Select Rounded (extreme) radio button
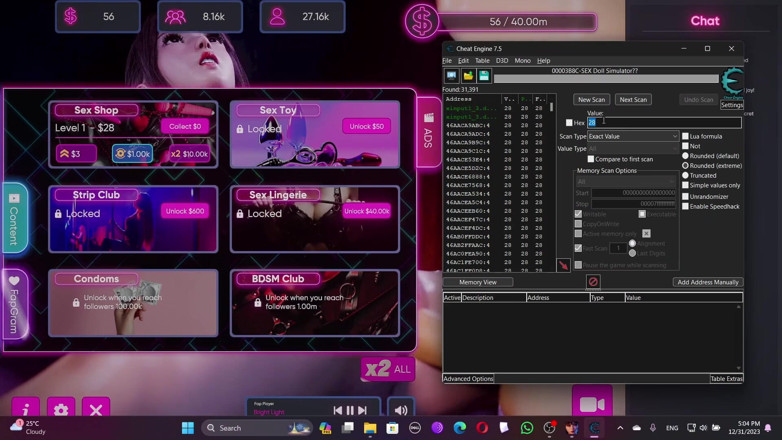The height and width of the screenshot is (440, 782). [x=686, y=165]
